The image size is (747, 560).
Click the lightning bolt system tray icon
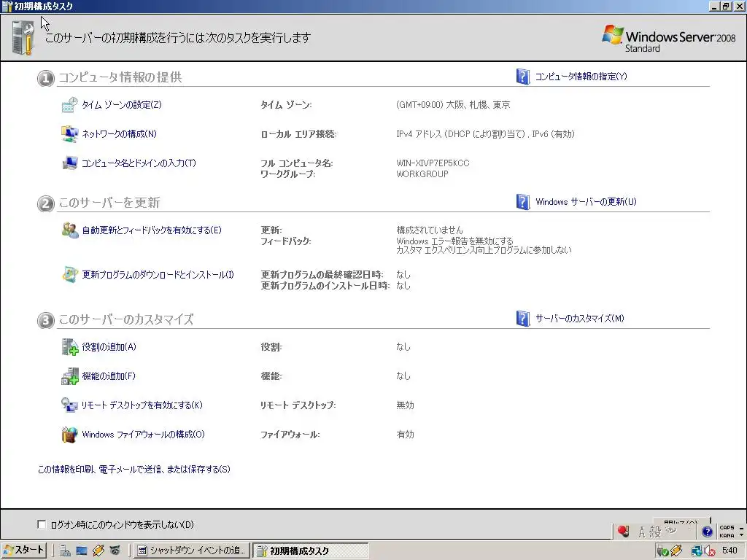click(676, 551)
